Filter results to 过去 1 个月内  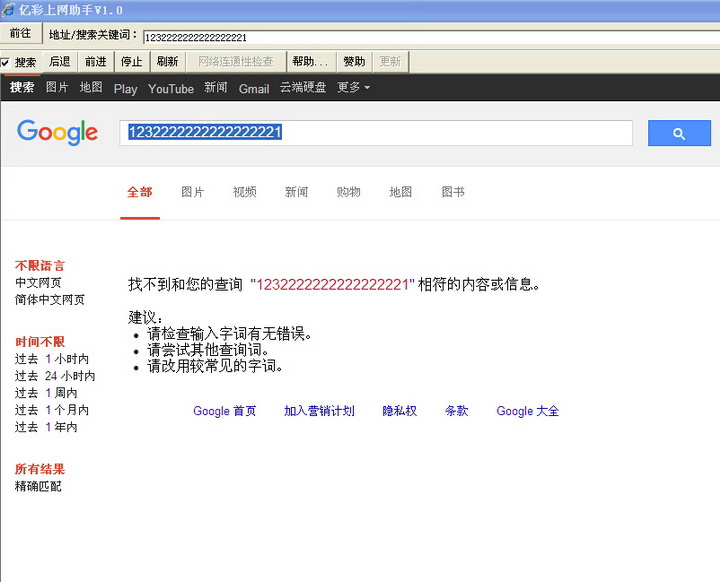pyautogui.click(x=52, y=410)
